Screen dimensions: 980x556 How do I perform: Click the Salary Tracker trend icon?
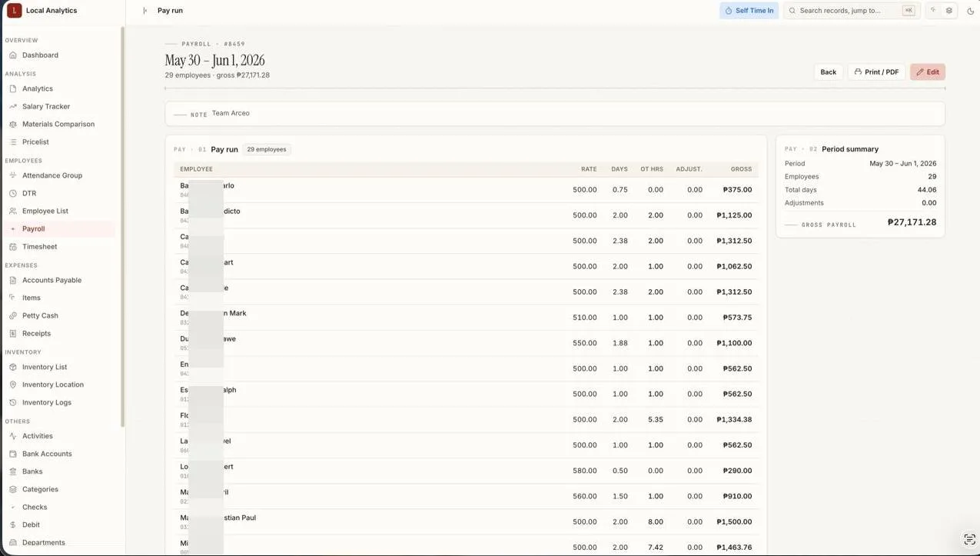(13, 106)
